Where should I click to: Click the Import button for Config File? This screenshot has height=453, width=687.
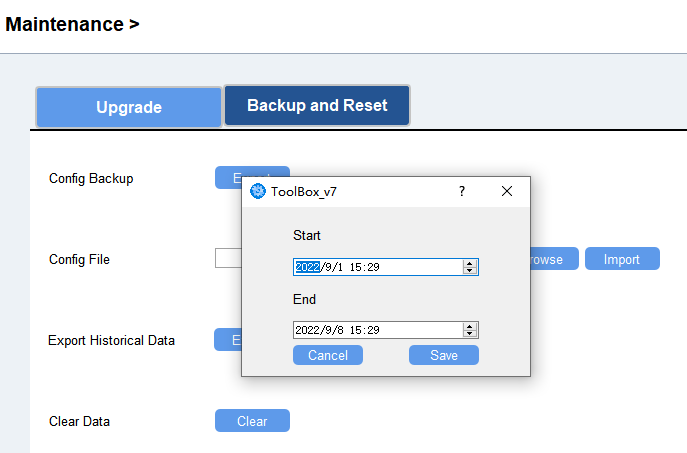pos(621,259)
